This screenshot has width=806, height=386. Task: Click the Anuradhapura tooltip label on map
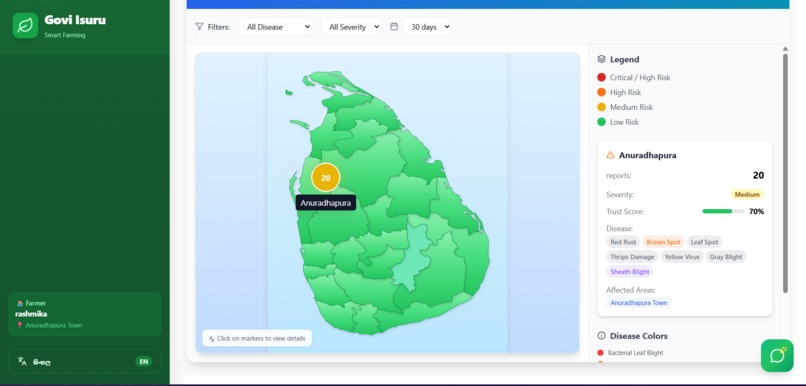(x=325, y=203)
